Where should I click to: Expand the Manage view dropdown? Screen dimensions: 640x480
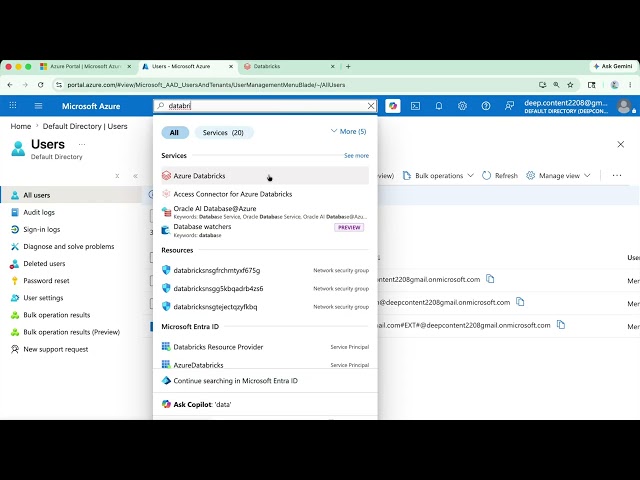[x=558, y=176]
